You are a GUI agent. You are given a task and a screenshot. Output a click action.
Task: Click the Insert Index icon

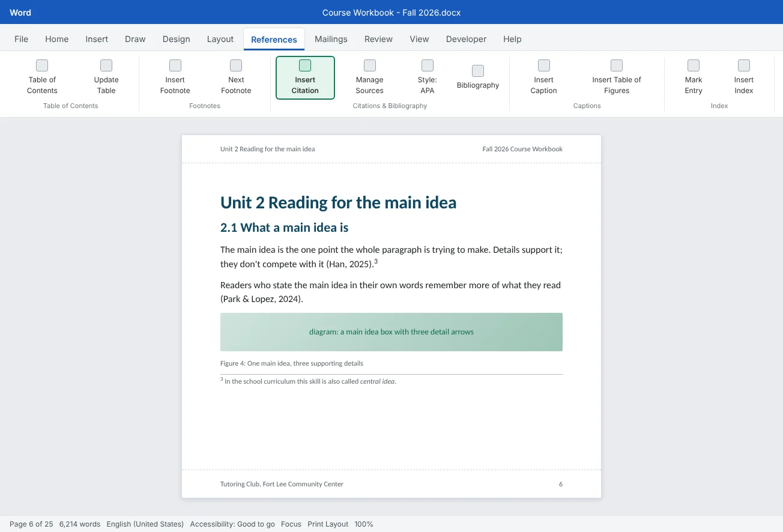coord(744,65)
